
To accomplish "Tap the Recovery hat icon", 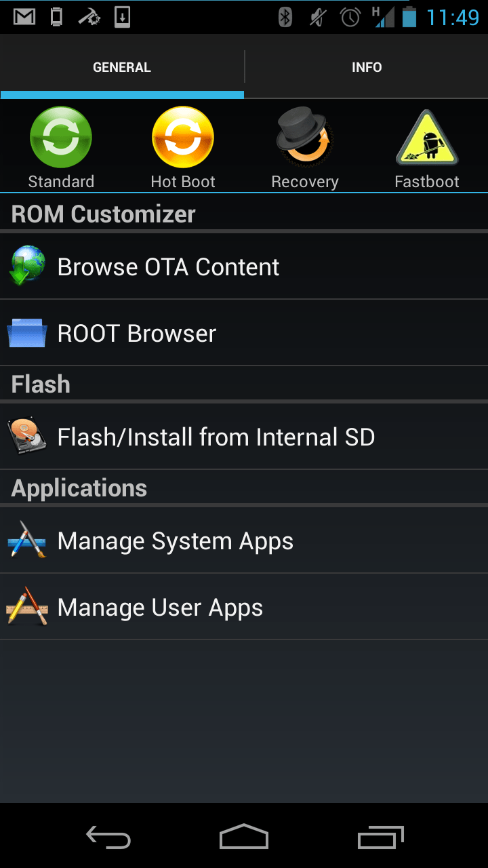I will coord(304,138).
